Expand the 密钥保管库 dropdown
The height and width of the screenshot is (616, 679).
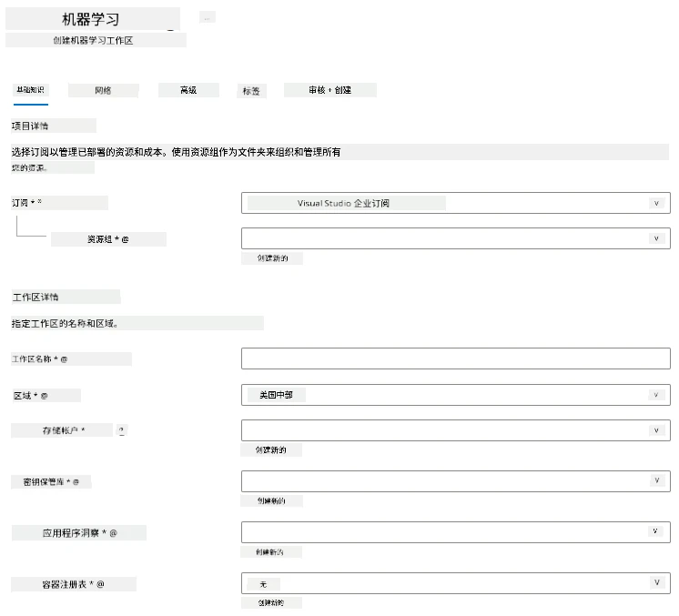click(456, 481)
